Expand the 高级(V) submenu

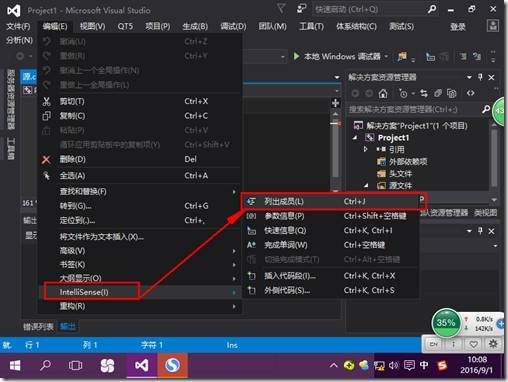(140, 251)
